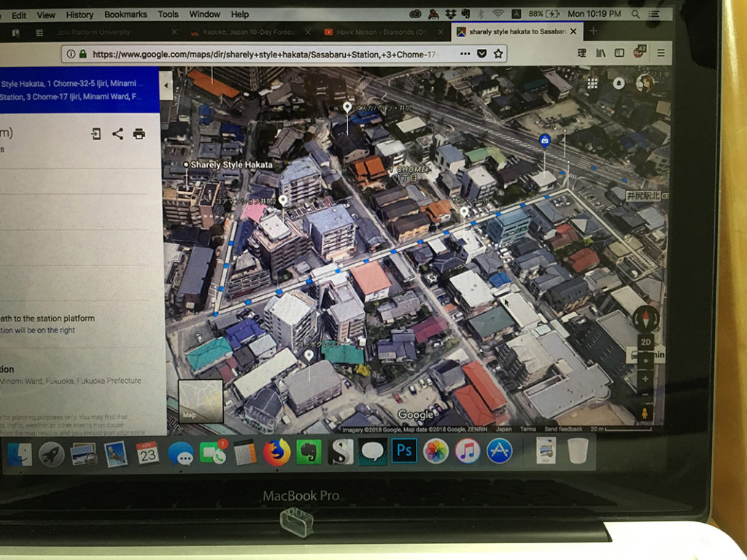The width and height of the screenshot is (747, 560).
Task: Open Notification Center in menu bar
Action: (x=654, y=15)
